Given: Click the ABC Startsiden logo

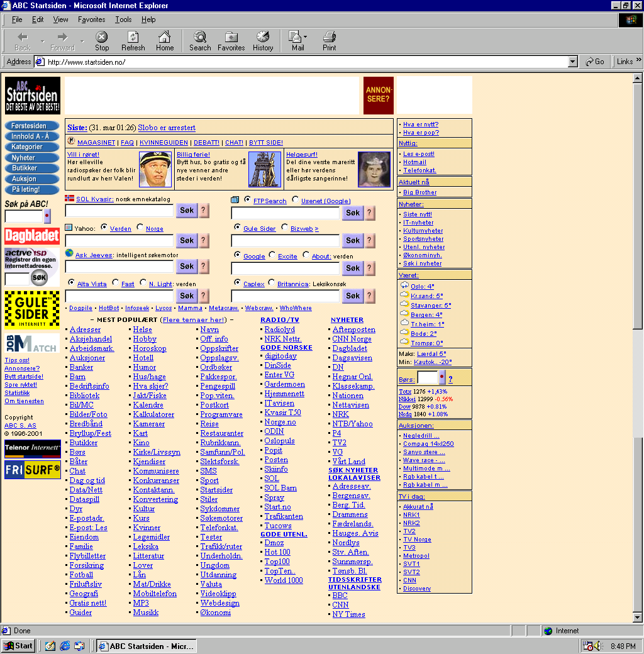Looking at the screenshot, I should coord(33,95).
